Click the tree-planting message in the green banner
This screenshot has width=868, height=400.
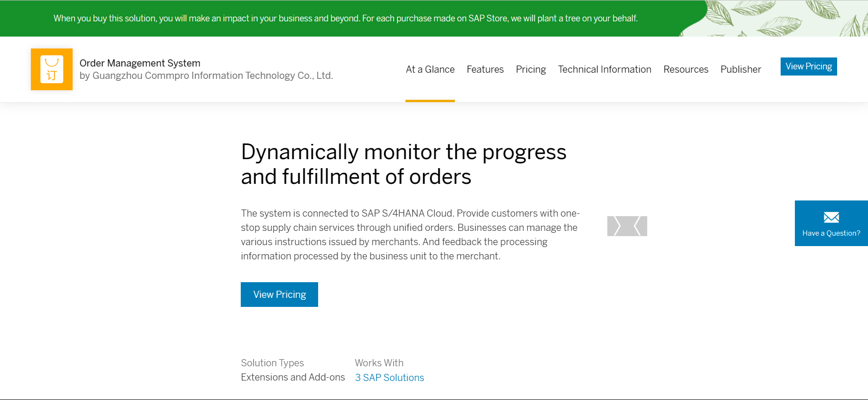click(x=345, y=19)
